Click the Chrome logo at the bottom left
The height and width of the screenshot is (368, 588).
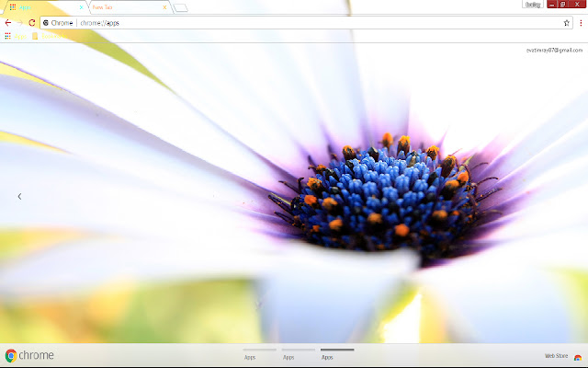[x=29, y=355]
